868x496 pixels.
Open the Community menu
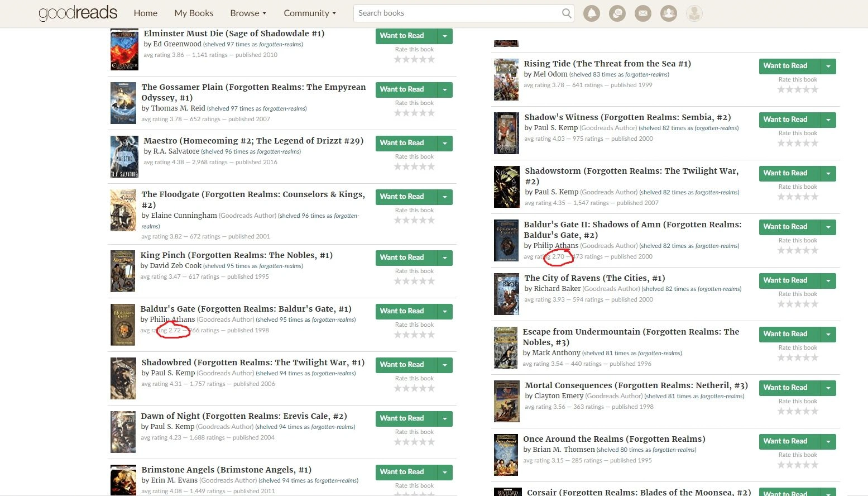[x=310, y=13]
